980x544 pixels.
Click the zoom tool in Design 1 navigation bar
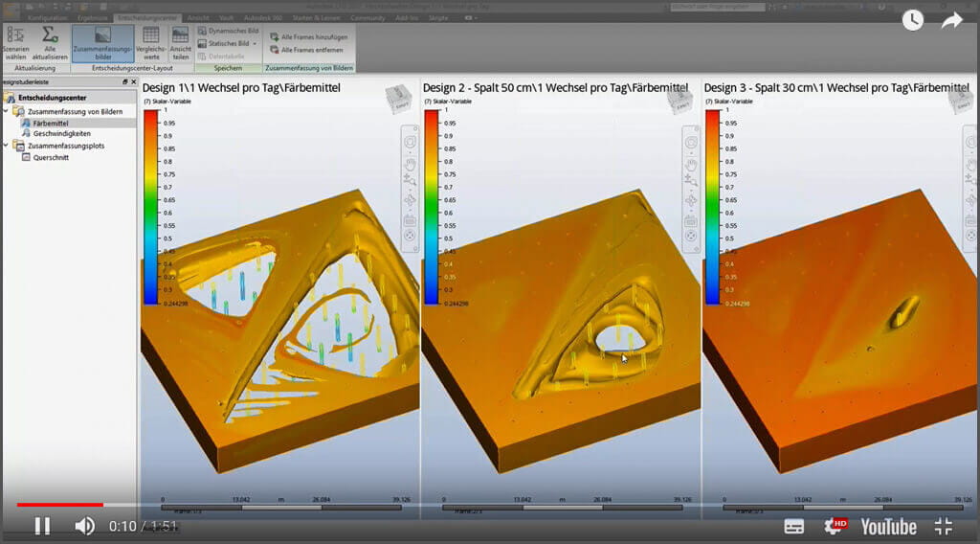(410, 181)
